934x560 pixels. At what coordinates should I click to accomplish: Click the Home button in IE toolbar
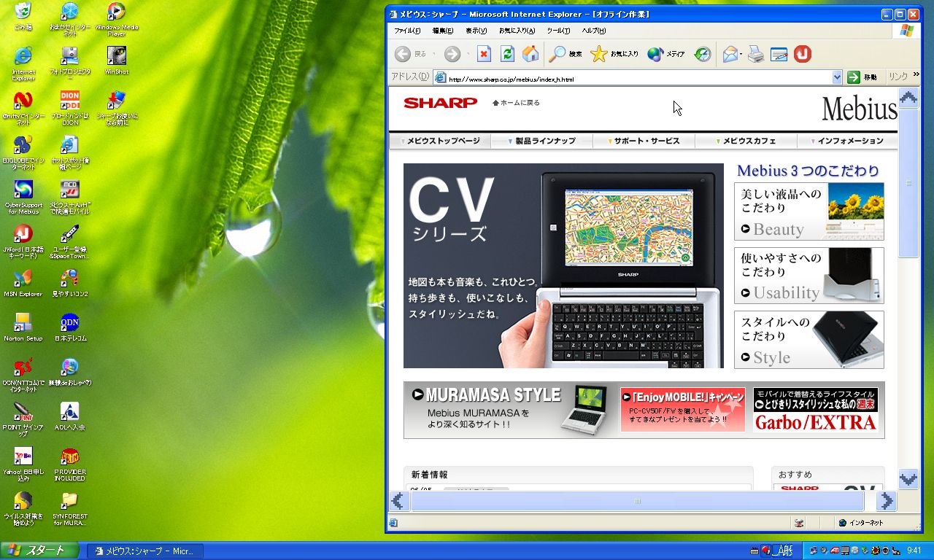pos(530,54)
